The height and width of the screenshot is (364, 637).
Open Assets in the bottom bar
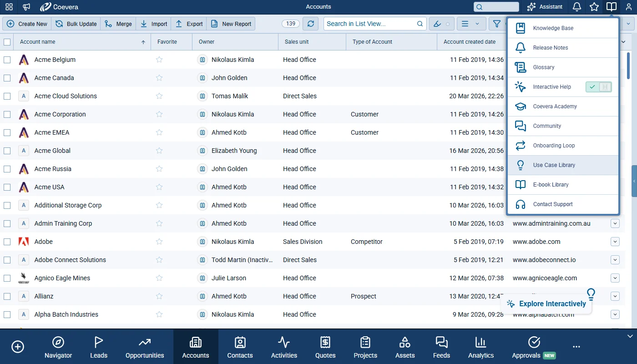[x=405, y=348]
